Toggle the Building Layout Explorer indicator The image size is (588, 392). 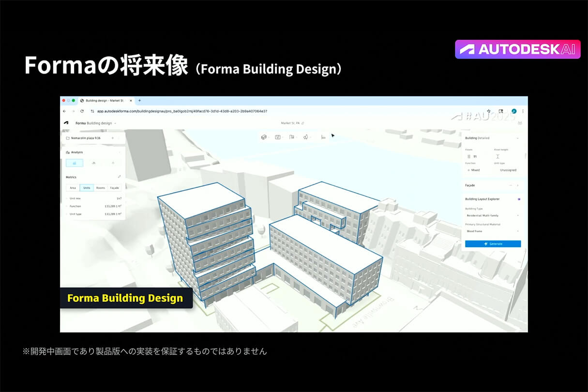(x=519, y=199)
